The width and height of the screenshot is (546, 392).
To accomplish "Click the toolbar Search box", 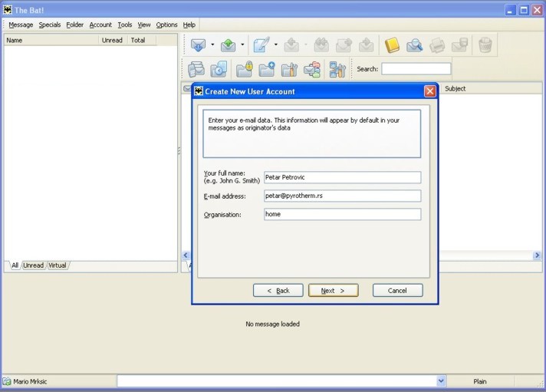I will tap(416, 68).
